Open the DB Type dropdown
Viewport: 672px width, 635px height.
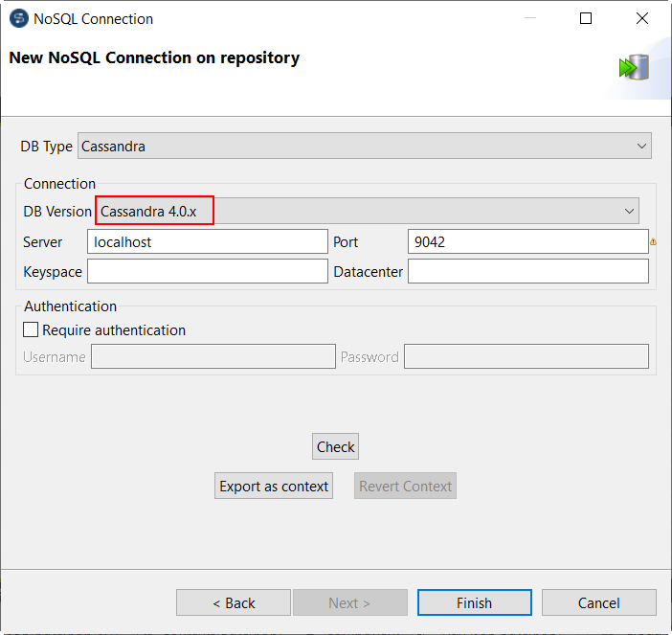364,147
